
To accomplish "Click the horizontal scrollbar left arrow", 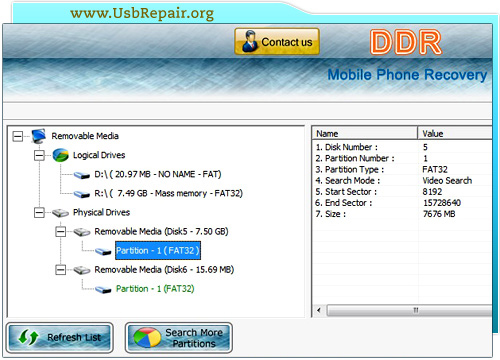I will tap(319, 310).
